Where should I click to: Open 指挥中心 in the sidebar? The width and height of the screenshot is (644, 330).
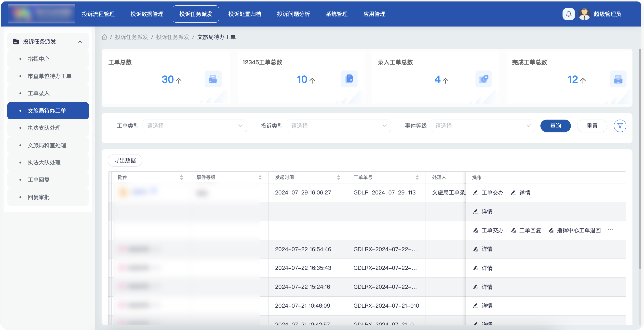coord(48,59)
